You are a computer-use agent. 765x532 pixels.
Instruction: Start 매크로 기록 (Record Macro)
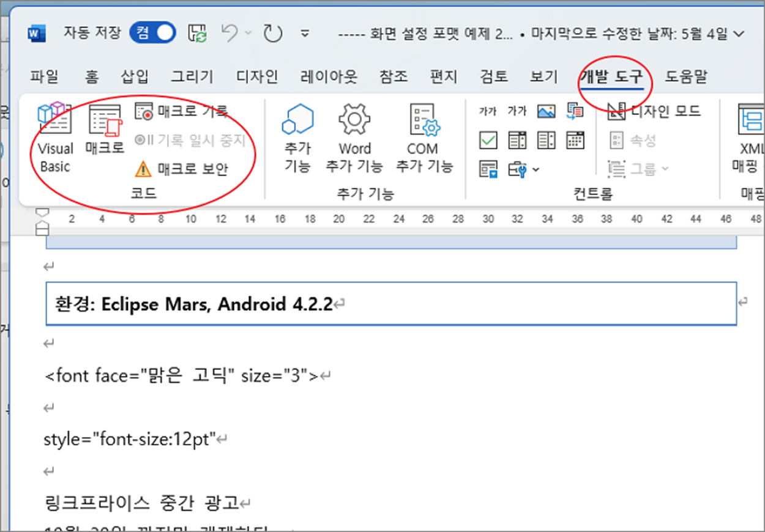tap(181, 111)
